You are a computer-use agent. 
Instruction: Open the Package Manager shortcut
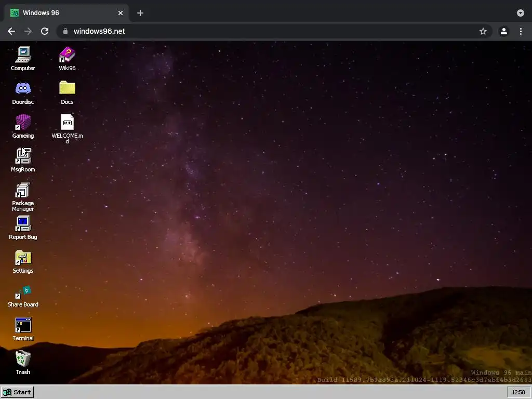[x=23, y=197]
